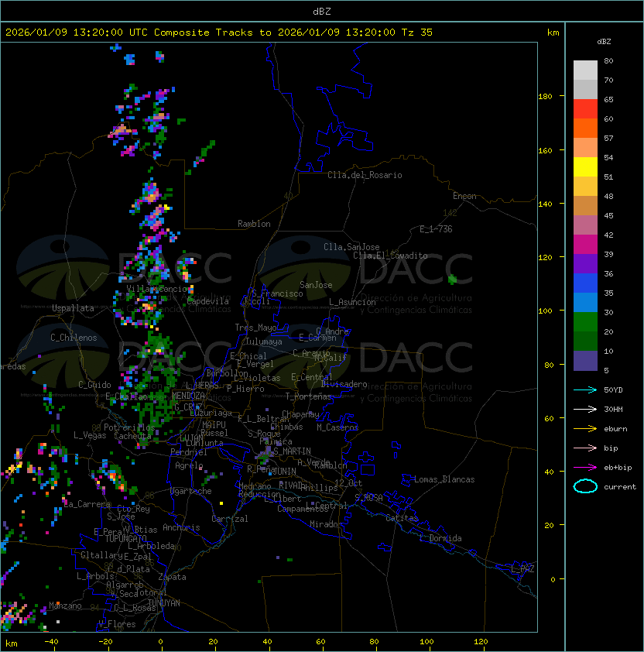The height and width of the screenshot is (652, 644).
Task: Click the 'Carrizal' map label
Action: point(230,519)
